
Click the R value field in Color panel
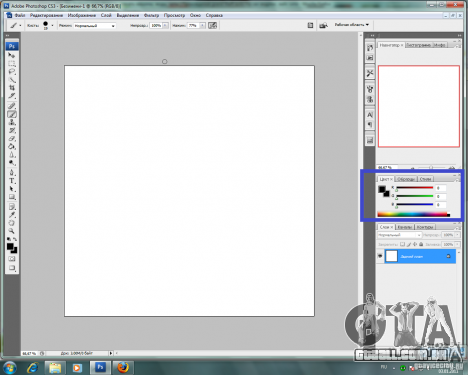[441, 188]
